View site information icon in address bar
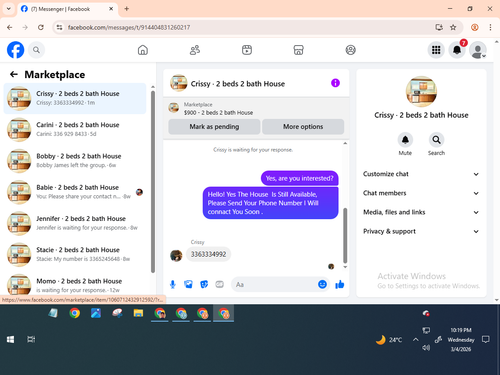This screenshot has height=375, width=500. [x=59, y=27]
